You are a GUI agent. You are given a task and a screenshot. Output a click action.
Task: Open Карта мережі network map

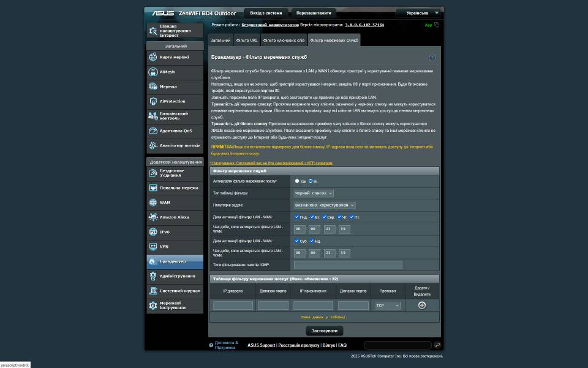(x=175, y=57)
